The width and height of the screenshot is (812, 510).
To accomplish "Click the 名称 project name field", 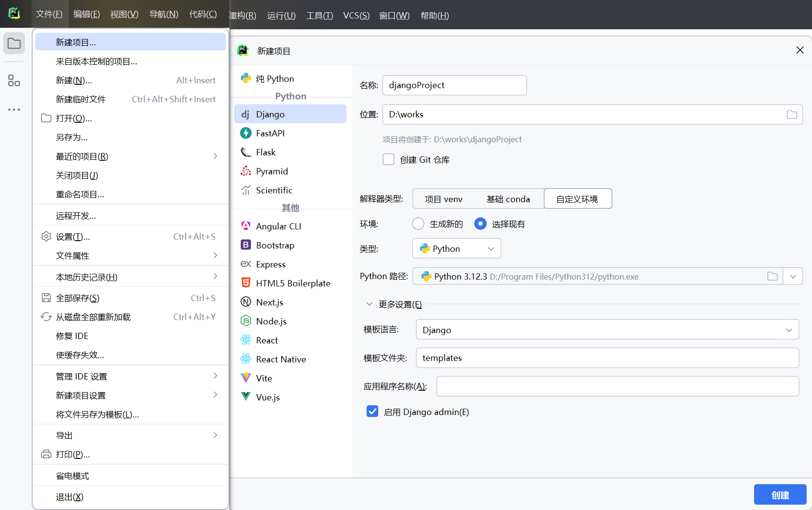I will pos(455,85).
